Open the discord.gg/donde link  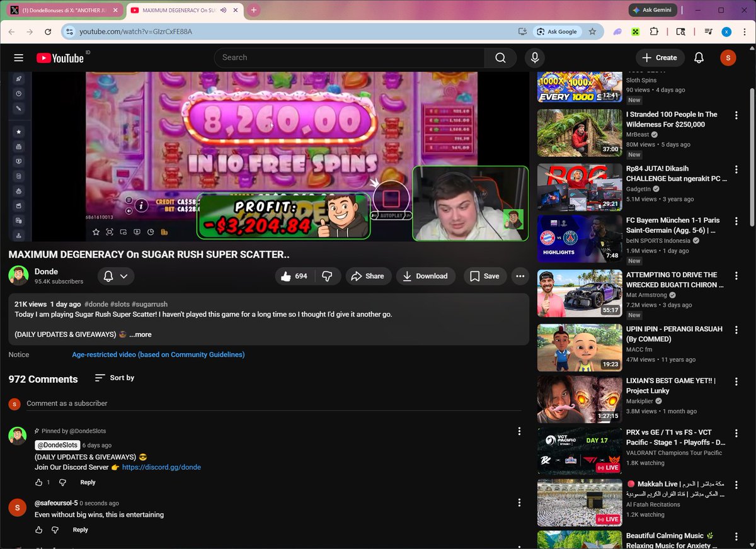coord(161,467)
